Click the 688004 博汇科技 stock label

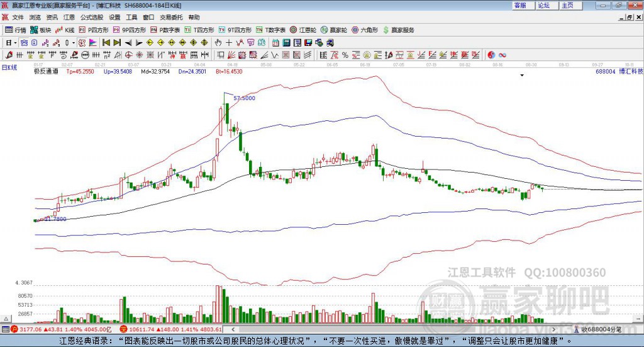(619, 71)
